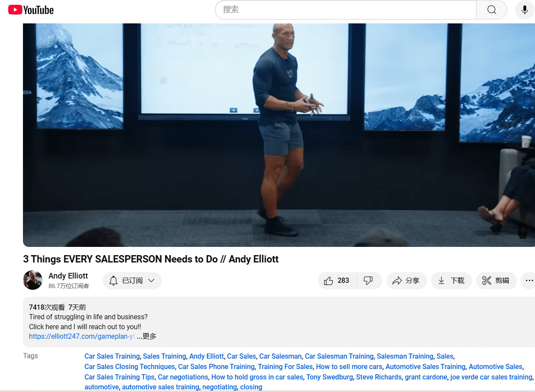Like the video with thumbs-up icon
The height and width of the screenshot is (392, 535).
click(x=337, y=281)
